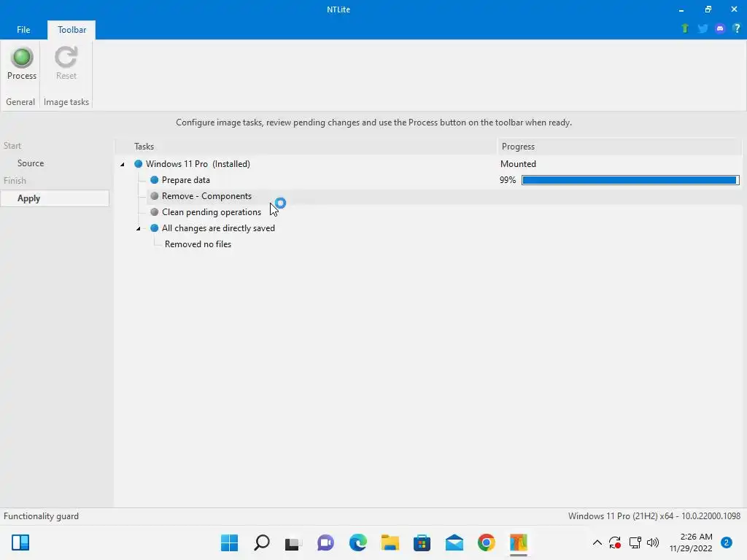Select All changes are directly saved row
Viewport: 747px width, 560px height.
pyautogui.click(x=218, y=228)
